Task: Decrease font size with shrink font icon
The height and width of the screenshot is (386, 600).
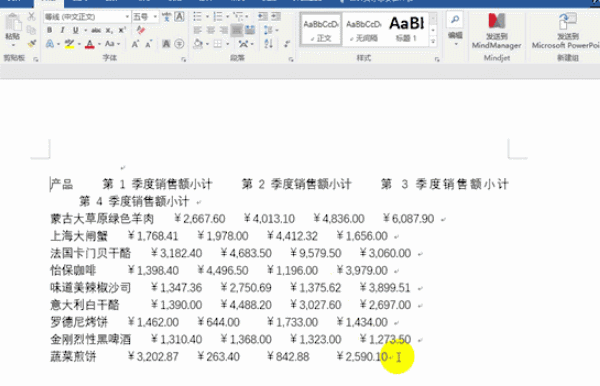Action: (148, 44)
